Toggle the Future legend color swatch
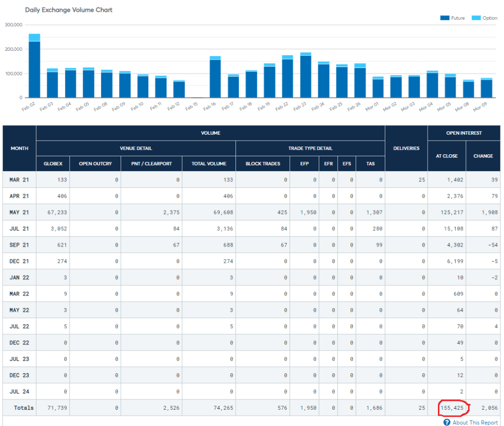Screen dimensions: 504x426 [445, 18]
